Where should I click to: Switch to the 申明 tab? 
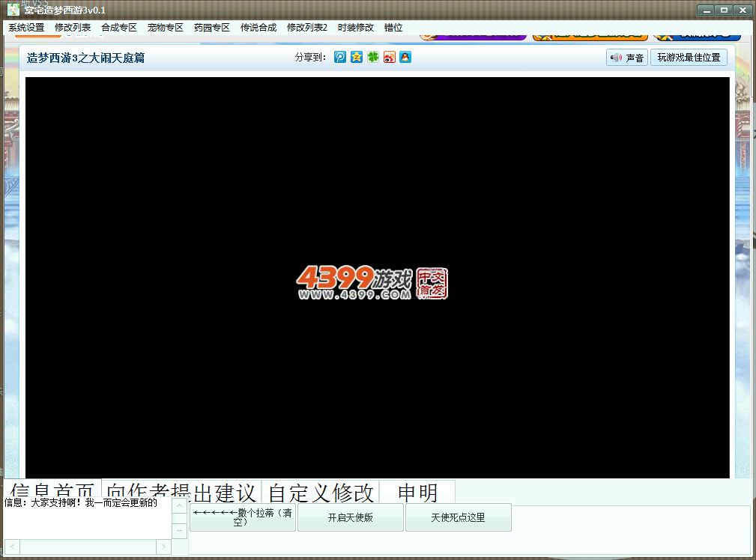[417, 492]
